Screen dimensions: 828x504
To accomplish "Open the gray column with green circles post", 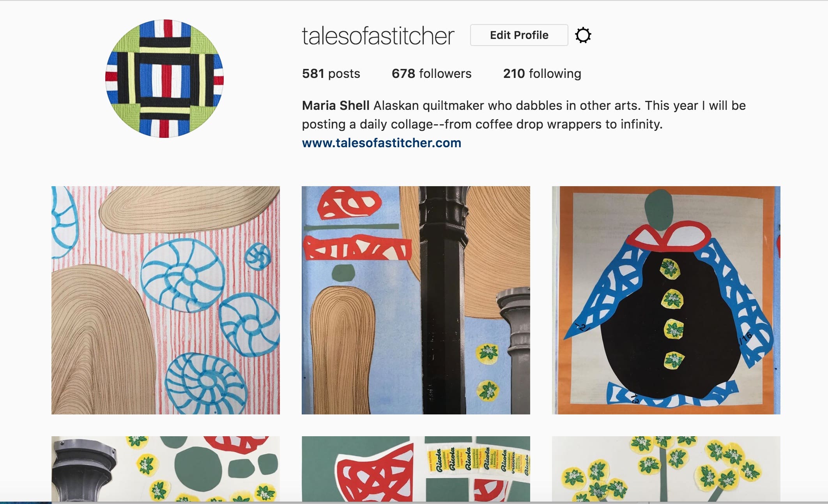I will click(x=166, y=469).
